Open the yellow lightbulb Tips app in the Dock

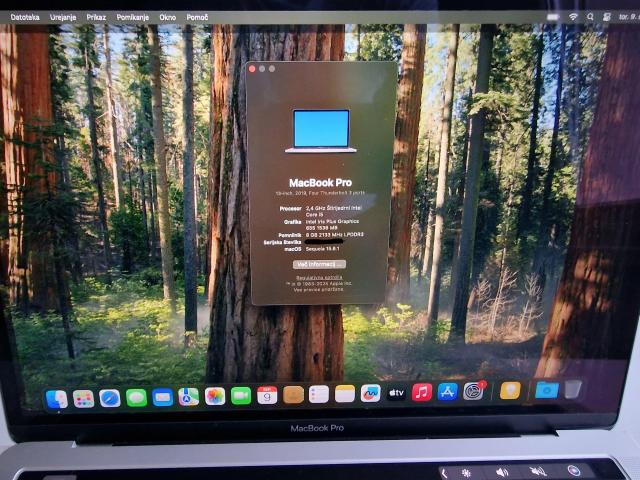(510, 391)
